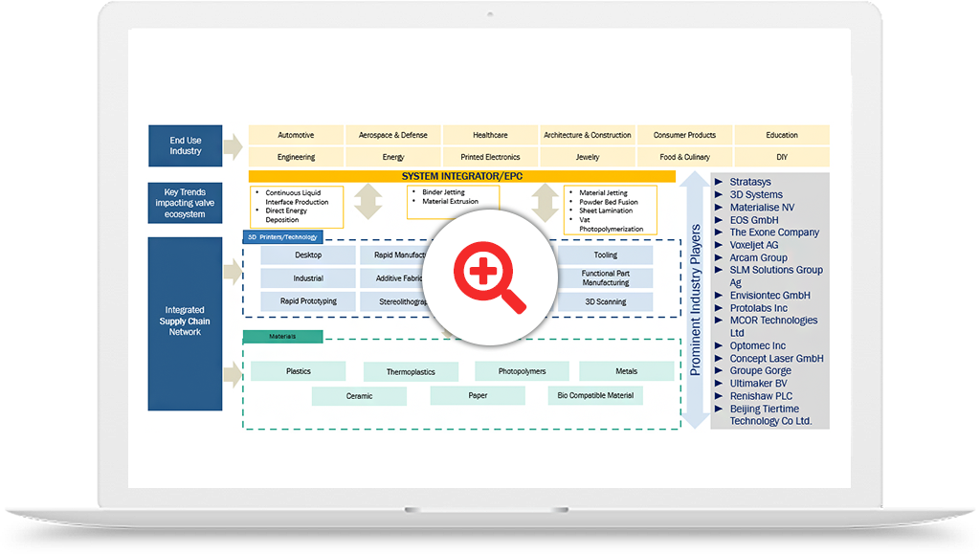Click the double arrow left of Material Jetting
The width and height of the screenshot is (980, 554).
[544, 203]
